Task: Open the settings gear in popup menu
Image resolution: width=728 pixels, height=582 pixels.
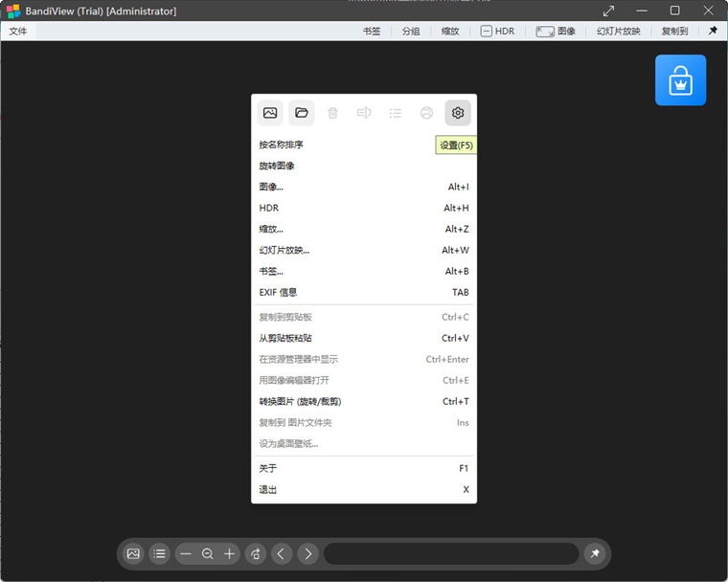Action: (x=457, y=113)
